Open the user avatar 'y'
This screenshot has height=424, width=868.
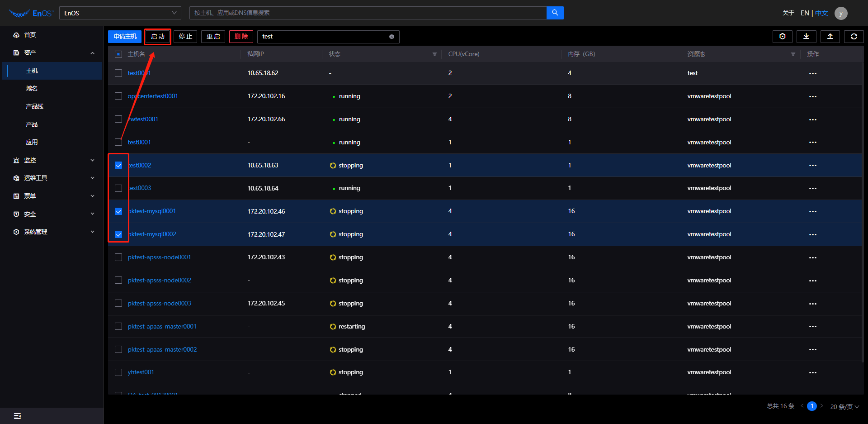(841, 13)
